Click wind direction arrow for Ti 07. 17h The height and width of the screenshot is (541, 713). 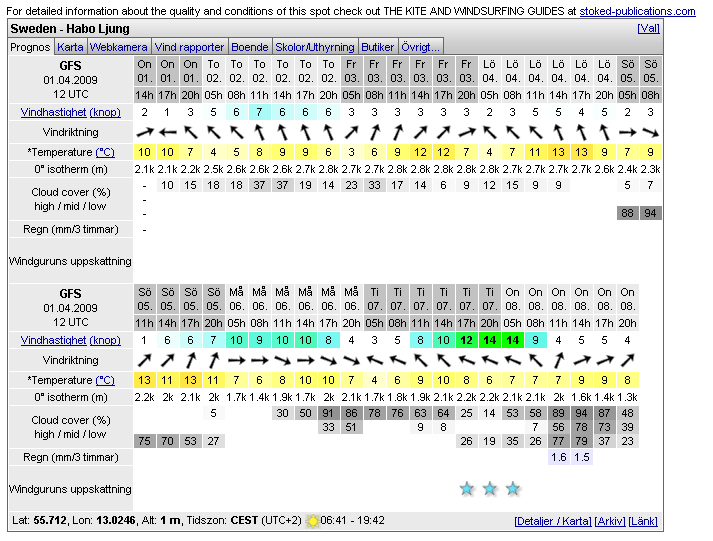click(467, 360)
